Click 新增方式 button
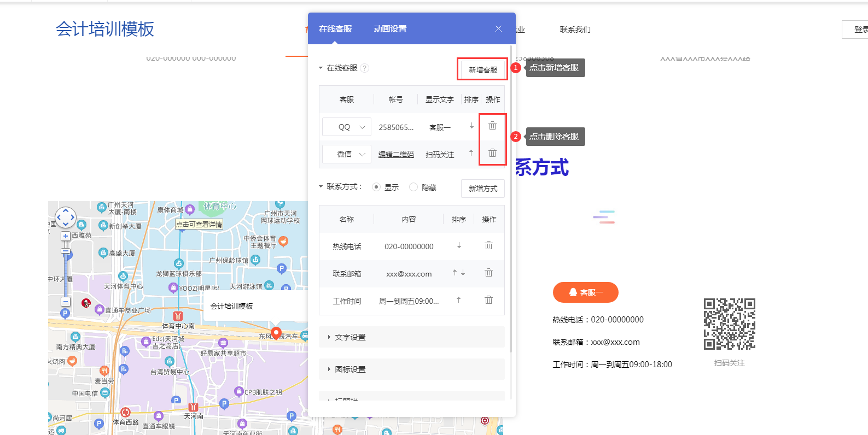Screen dimensions: 868x435 point(483,189)
